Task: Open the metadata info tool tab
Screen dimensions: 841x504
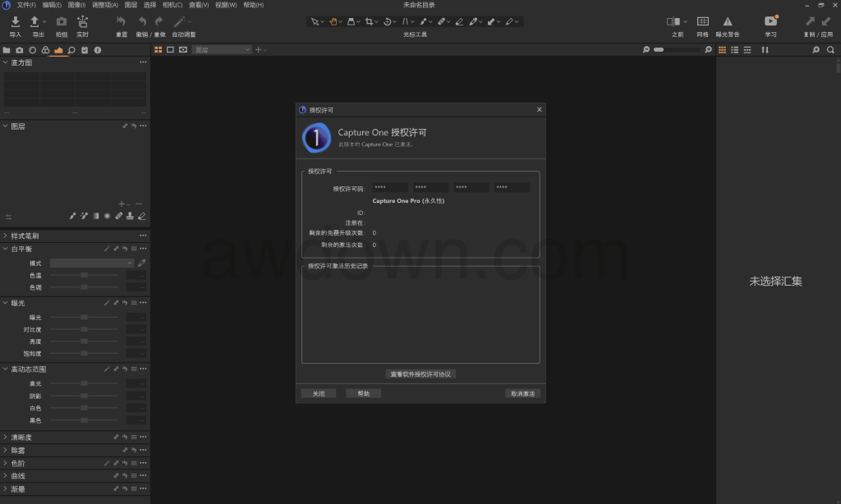Action: [98, 50]
